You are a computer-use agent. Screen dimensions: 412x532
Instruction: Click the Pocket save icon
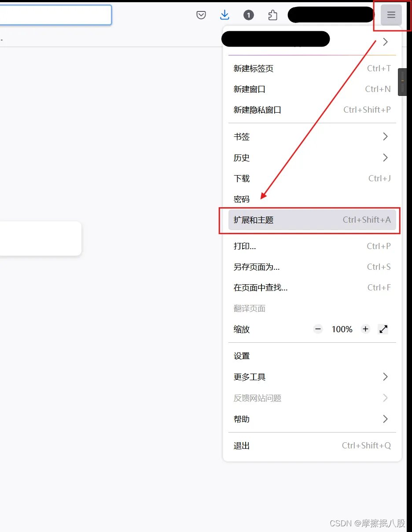pos(201,15)
